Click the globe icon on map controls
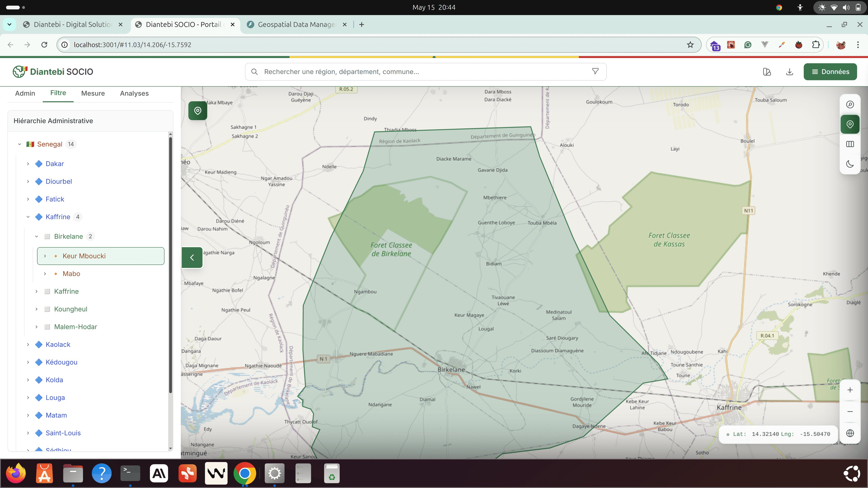868x488 pixels. (850, 433)
